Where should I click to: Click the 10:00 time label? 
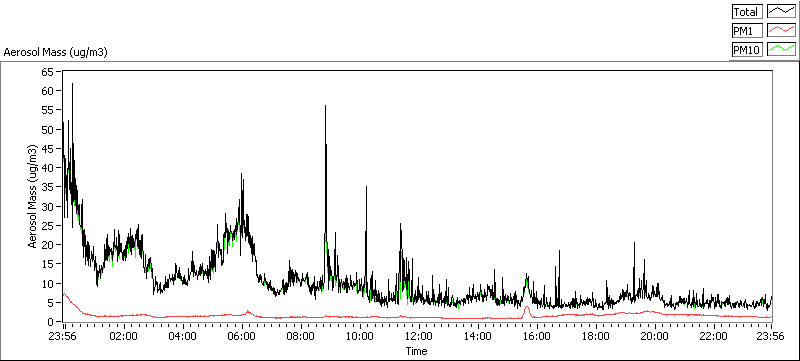360,337
